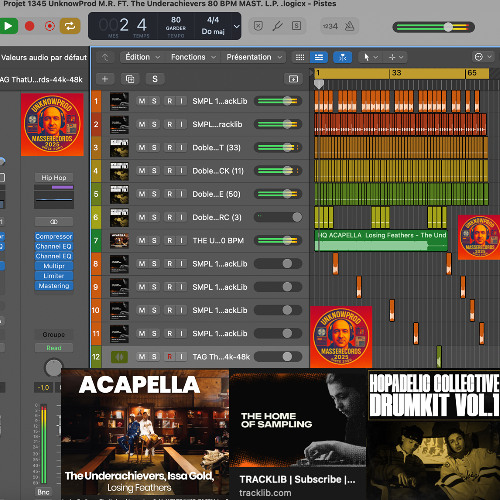This screenshot has width=500, height=500.
Task: Switch to grid view icon
Action: click(x=300, y=57)
